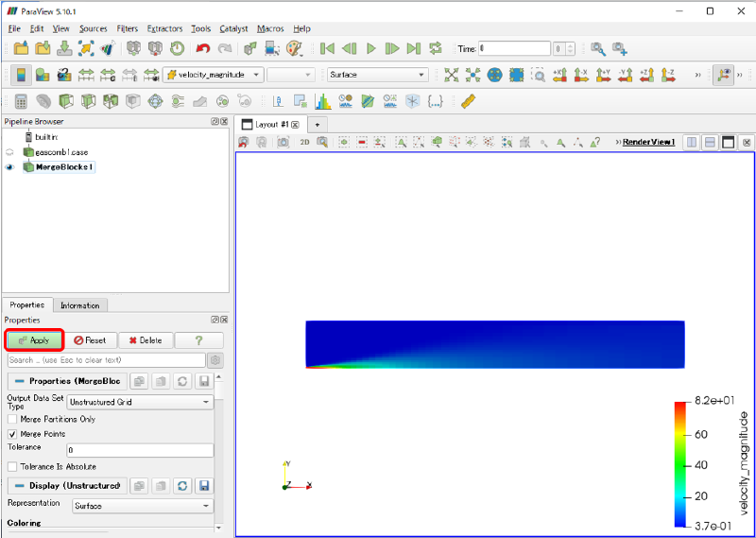Viewport: 756px width, 538px height.
Task: Open the Surface representation dropdown in toolbar
Action: point(377,75)
